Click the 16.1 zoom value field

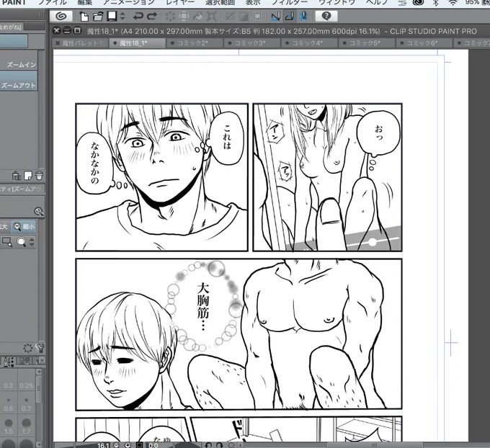(102, 445)
